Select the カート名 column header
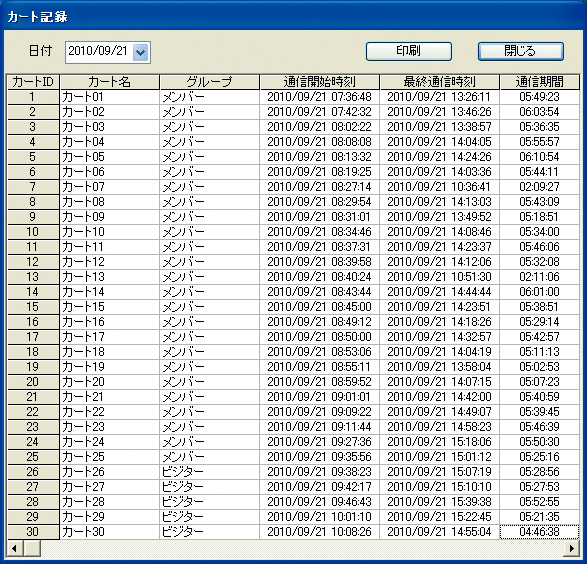 (110, 82)
